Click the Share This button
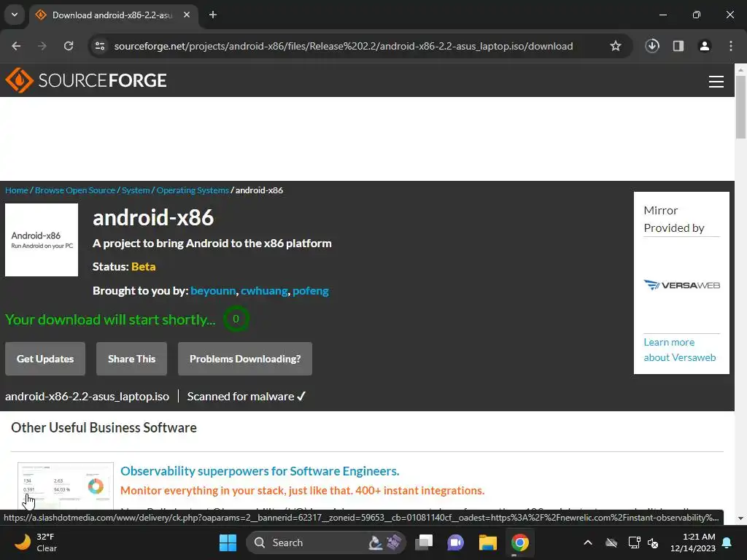The width and height of the screenshot is (747, 560). click(x=131, y=359)
